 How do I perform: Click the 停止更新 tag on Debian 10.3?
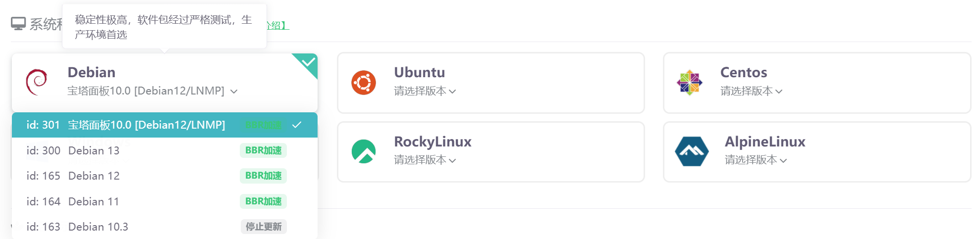263,227
